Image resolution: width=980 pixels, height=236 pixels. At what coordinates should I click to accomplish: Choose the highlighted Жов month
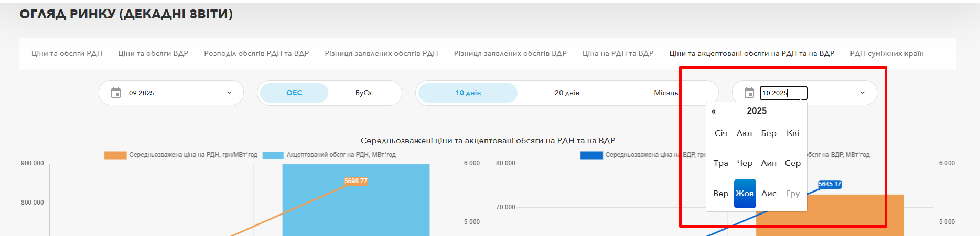click(x=745, y=193)
